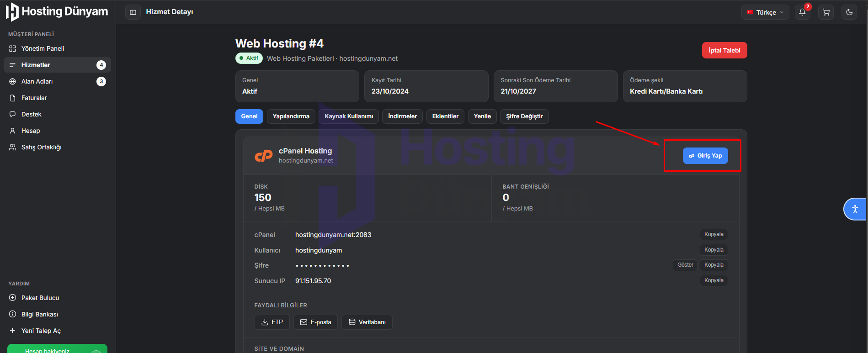This screenshot has height=353, width=868.
Task: Click the Hesap user icon
Action: (12, 131)
